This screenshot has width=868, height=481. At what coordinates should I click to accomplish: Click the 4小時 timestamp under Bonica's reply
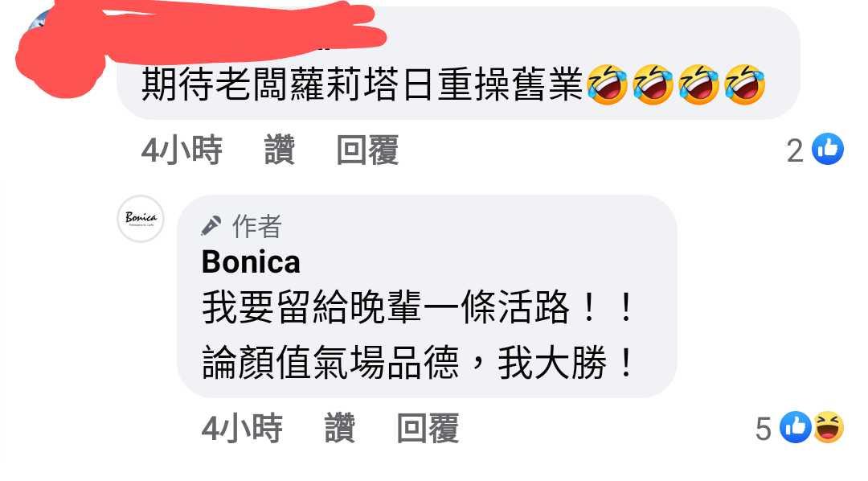coord(242,428)
